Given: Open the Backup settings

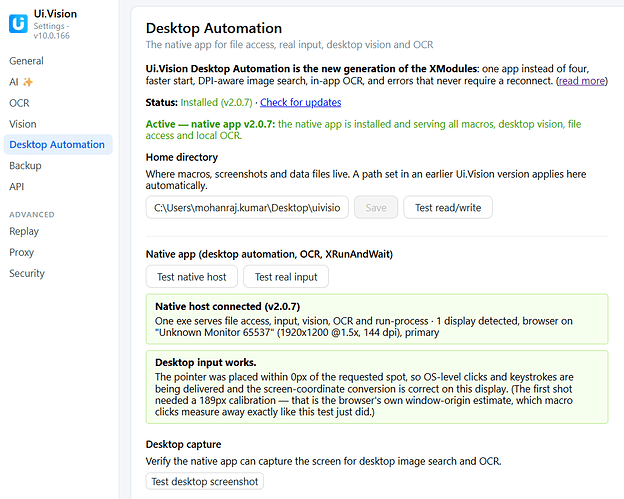Looking at the screenshot, I should (x=25, y=166).
